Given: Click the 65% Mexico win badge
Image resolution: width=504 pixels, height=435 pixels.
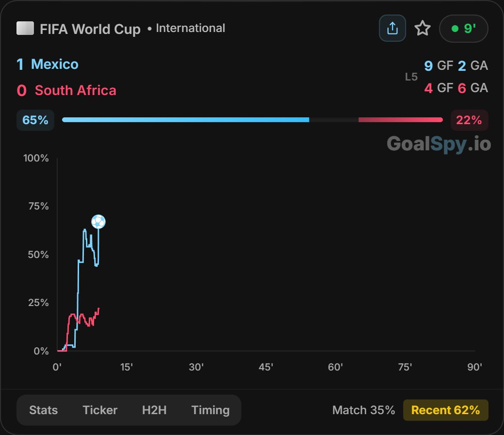Looking at the screenshot, I should pos(35,120).
